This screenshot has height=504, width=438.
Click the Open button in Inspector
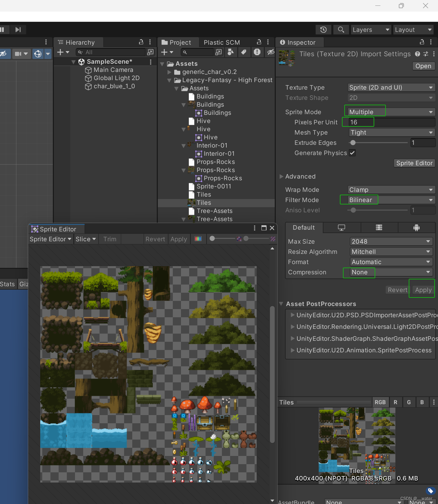[423, 66]
